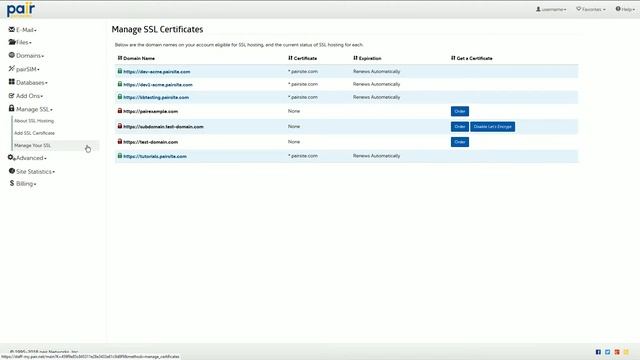Click the Billing dollar icon
The height and width of the screenshot is (360, 640).
(x=12, y=183)
